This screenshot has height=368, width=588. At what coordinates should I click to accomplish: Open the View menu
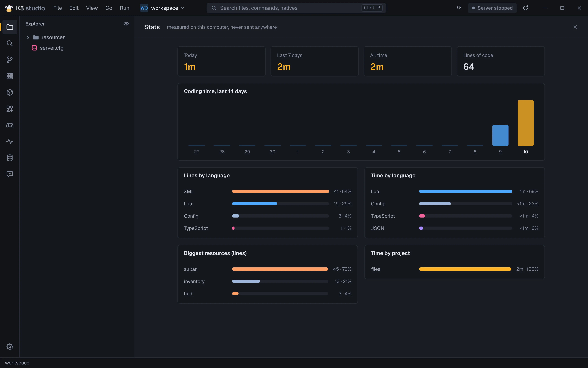point(92,8)
